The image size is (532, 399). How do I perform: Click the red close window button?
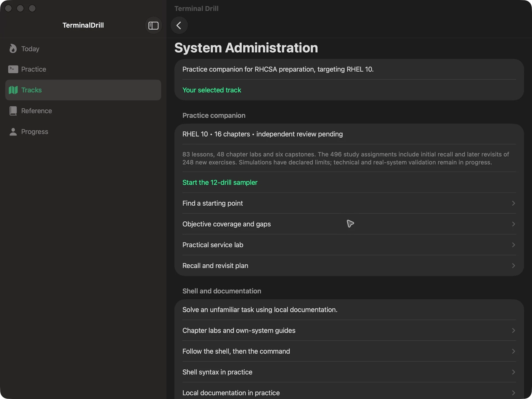pyautogui.click(x=8, y=8)
